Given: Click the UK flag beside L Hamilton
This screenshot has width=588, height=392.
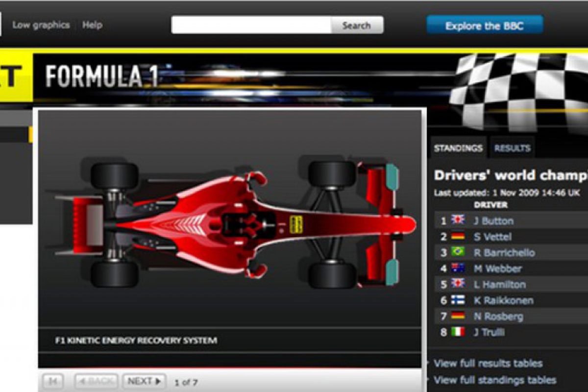Looking at the screenshot, I should pos(458,284).
